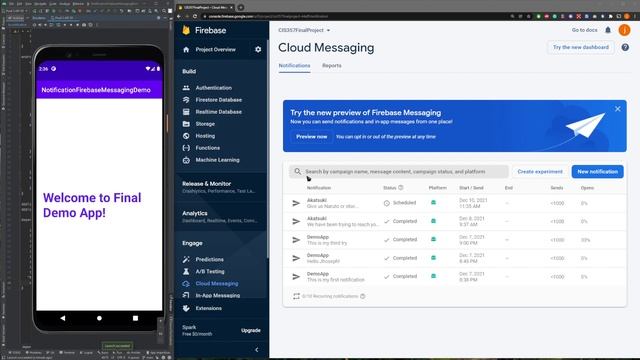This screenshot has width=640, height=360.
Task: Click Try the new dashboard button
Action: (x=581, y=47)
